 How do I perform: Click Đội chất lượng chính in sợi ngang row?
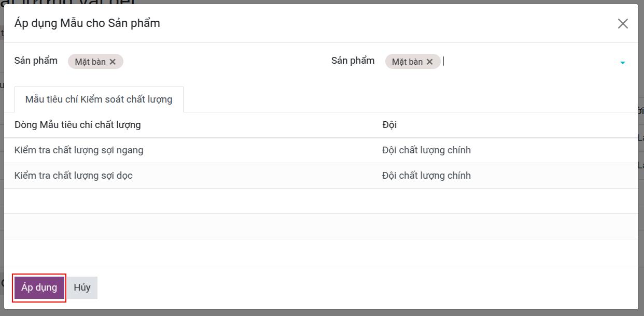pyautogui.click(x=426, y=150)
